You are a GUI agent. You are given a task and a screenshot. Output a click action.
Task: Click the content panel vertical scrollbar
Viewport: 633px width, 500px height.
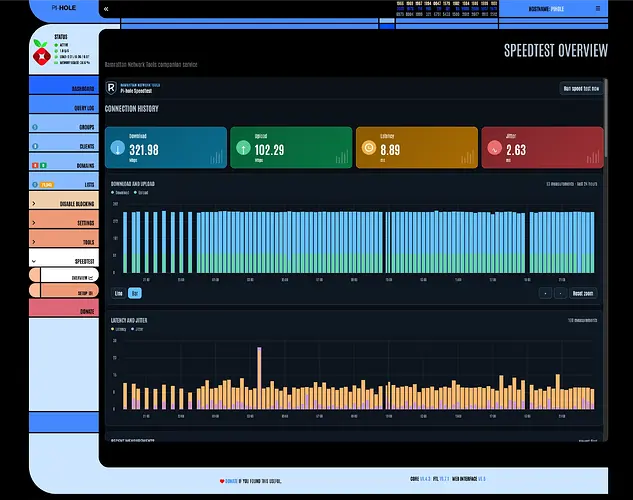606,118
